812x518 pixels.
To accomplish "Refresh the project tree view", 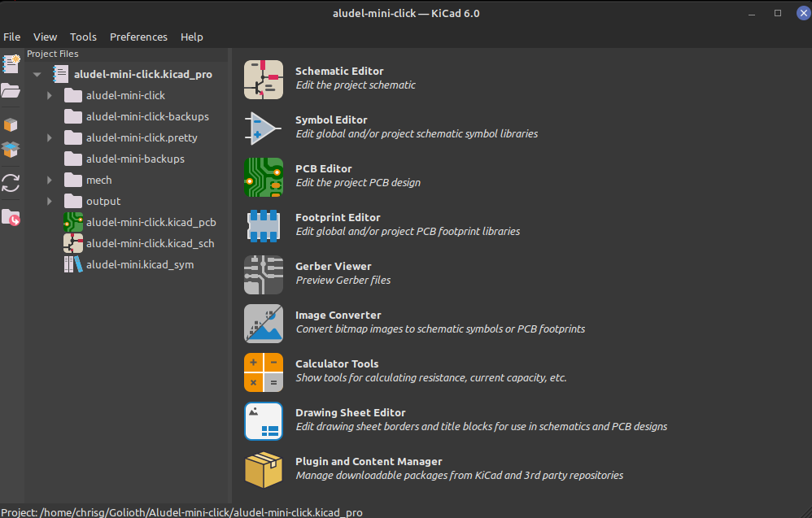I will 11,183.
